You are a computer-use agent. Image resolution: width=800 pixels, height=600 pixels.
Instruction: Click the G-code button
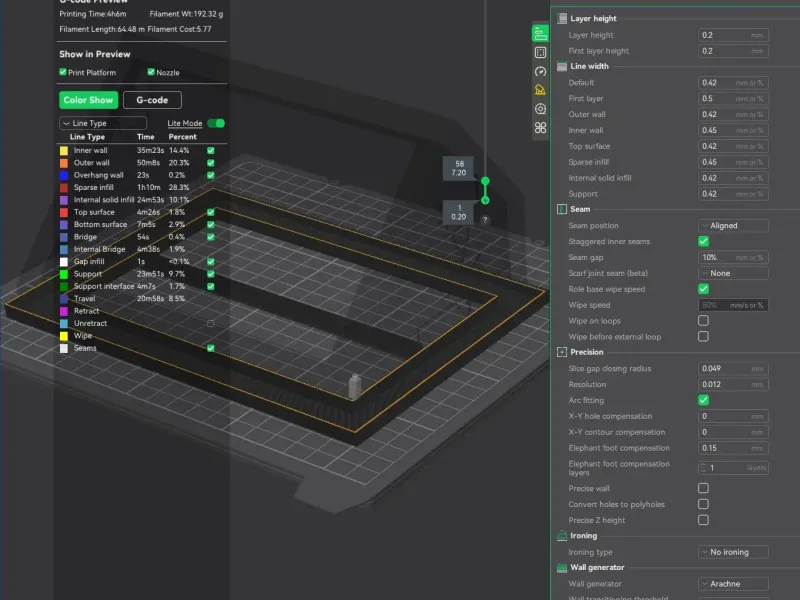[x=152, y=100]
